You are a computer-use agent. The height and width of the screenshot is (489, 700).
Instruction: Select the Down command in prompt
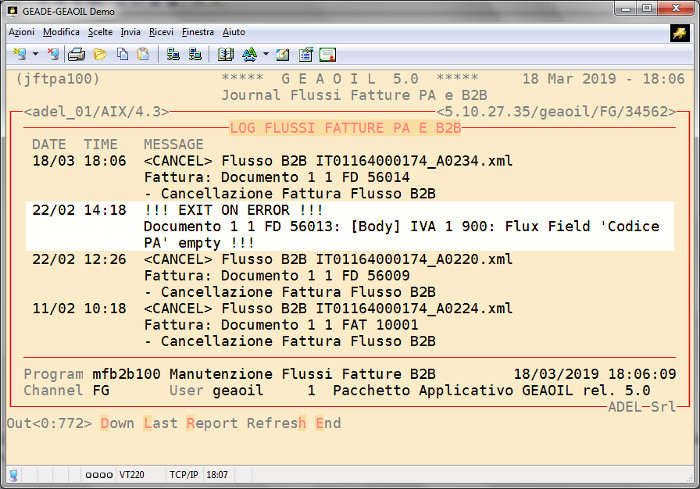(117, 423)
